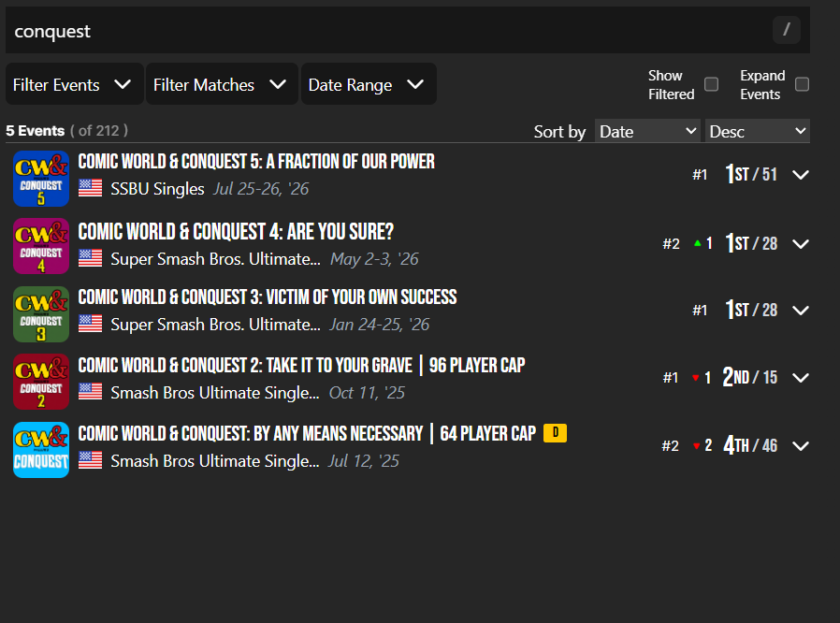
Task: Click '1st / 28' placement on Conquest 3 row
Action: 751,310
